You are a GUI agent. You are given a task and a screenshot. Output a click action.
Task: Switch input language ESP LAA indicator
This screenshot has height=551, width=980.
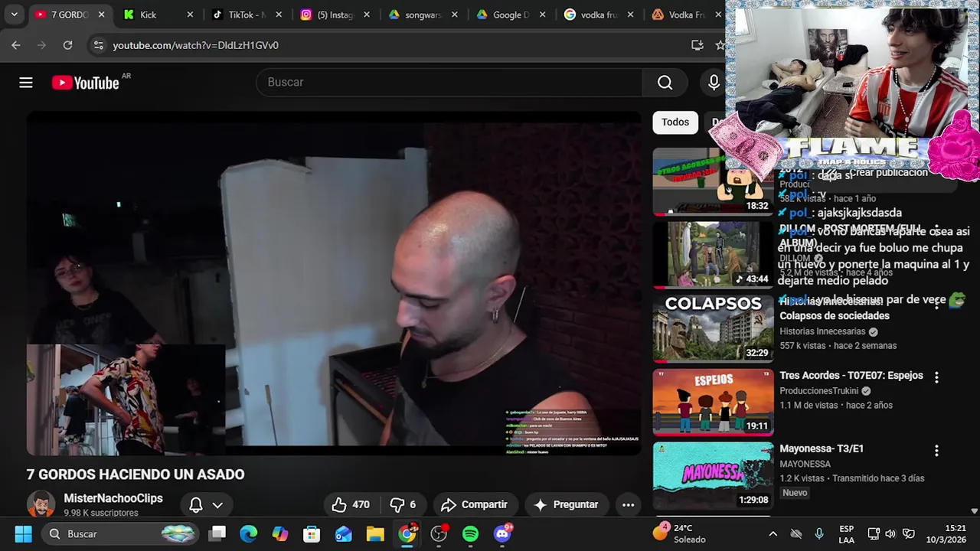coord(846,533)
